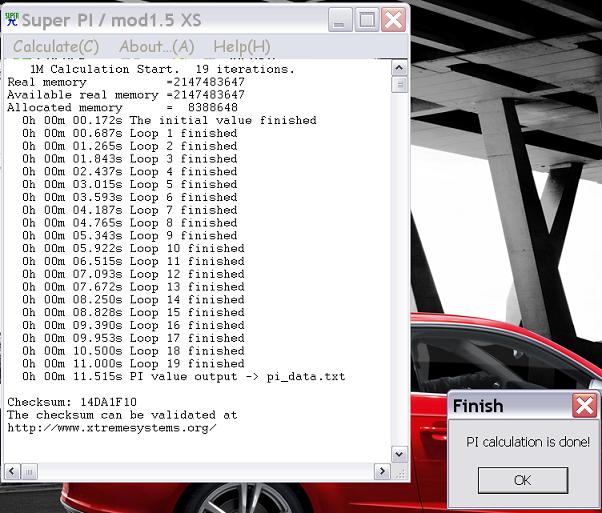This screenshot has width=602, height=513.
Task: Open the Help(H) menu
Action: pos(242,47)
